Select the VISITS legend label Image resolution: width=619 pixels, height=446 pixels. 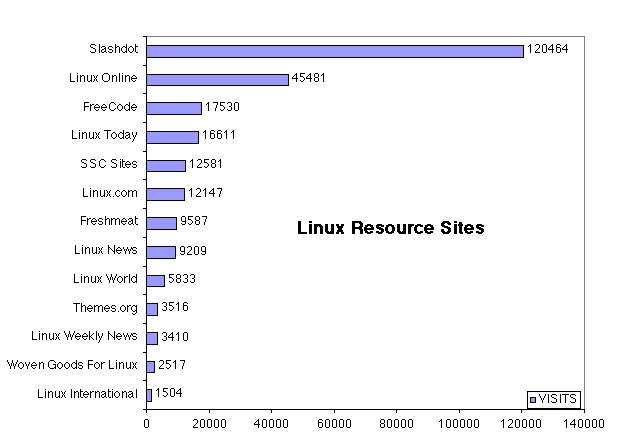[558, 399]
